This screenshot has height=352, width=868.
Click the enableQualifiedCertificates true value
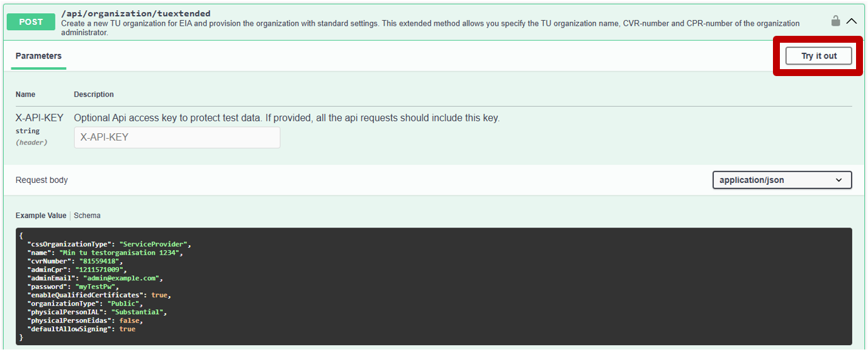pyautogui.click(x=159, y=295)
